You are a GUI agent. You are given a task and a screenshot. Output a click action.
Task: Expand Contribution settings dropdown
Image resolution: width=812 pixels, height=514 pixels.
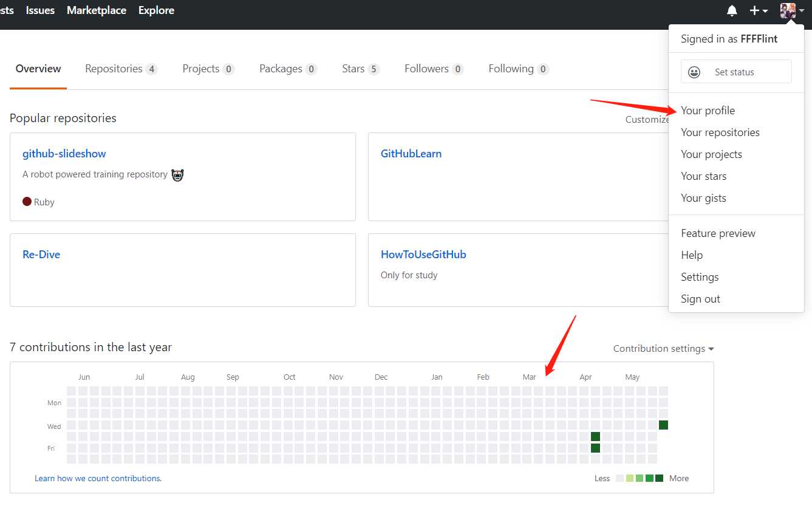[x=663, y=349]
